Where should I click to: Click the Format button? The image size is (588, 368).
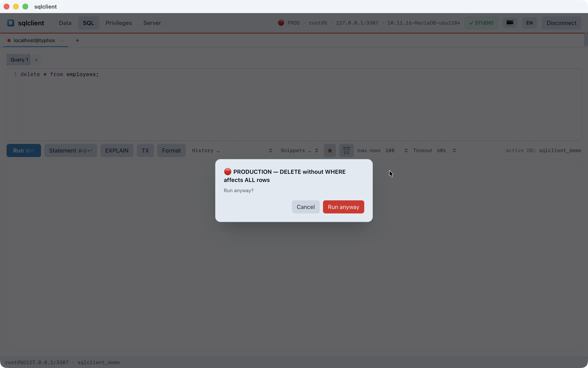171,150
